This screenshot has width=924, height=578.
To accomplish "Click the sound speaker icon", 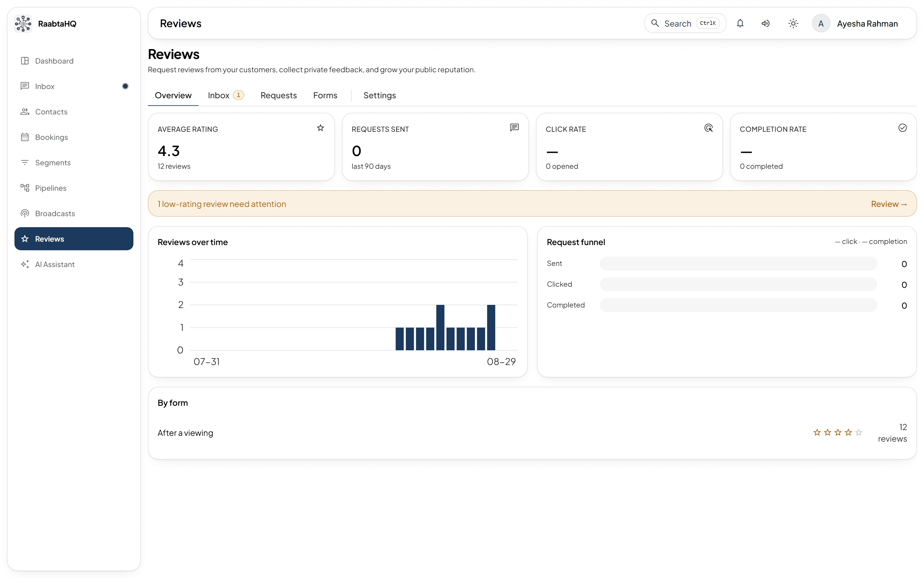I will pyautogui.click(x=765, y=24).
